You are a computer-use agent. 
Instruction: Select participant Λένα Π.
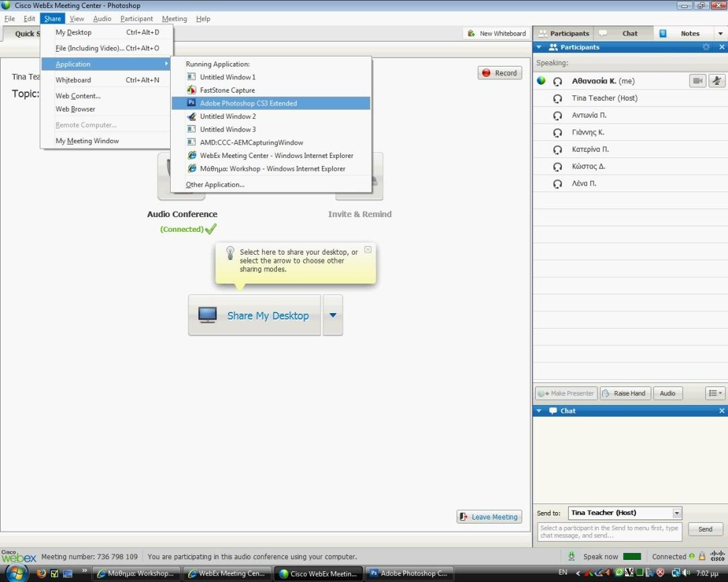click(631, 183)
